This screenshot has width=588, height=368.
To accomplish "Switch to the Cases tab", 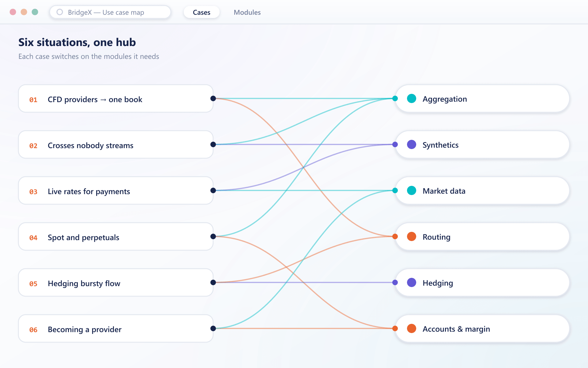I will click(x=202, y=12).
